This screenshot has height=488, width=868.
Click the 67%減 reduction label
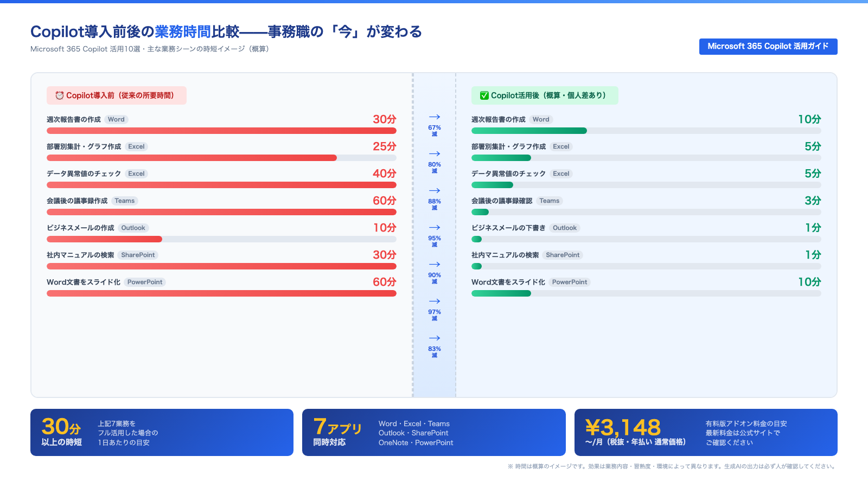point(435,131)
